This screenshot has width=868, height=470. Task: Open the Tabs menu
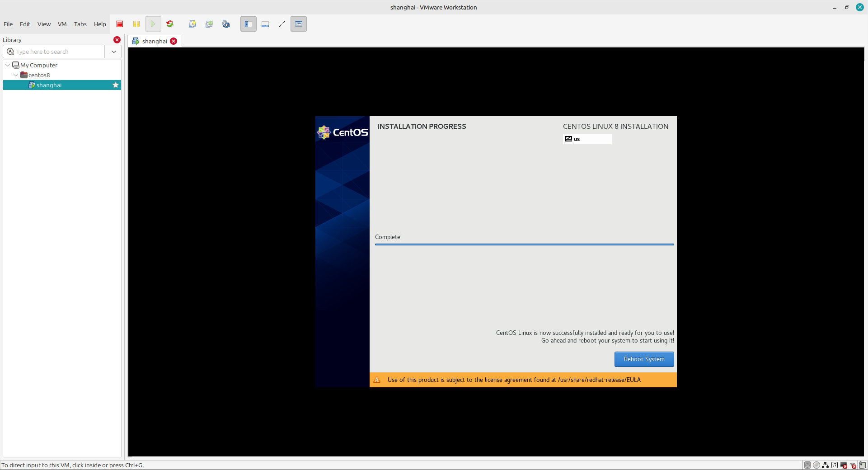coord(80,24)
